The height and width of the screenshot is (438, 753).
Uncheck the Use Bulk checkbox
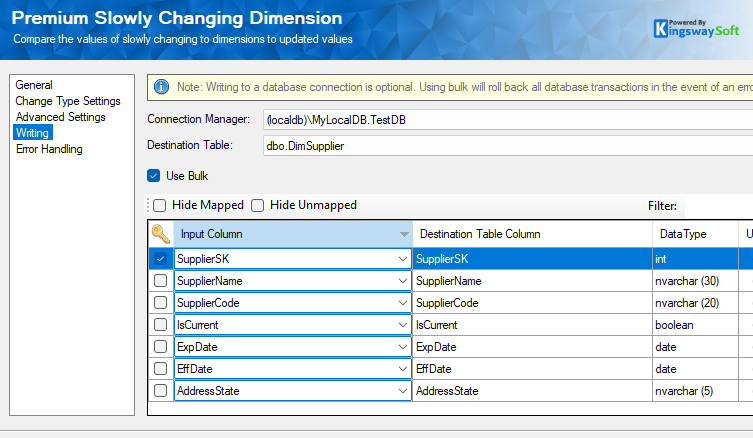tap(154, 176)
